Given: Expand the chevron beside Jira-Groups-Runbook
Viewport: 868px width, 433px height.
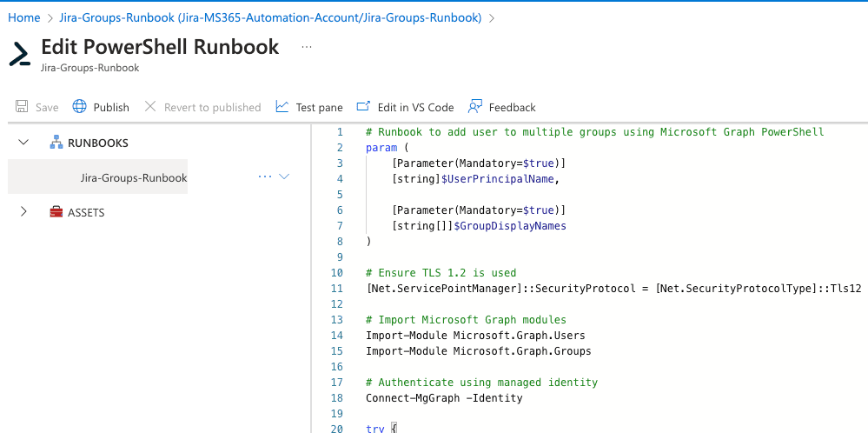Looking at the screenshot, I should coord(284,177).
